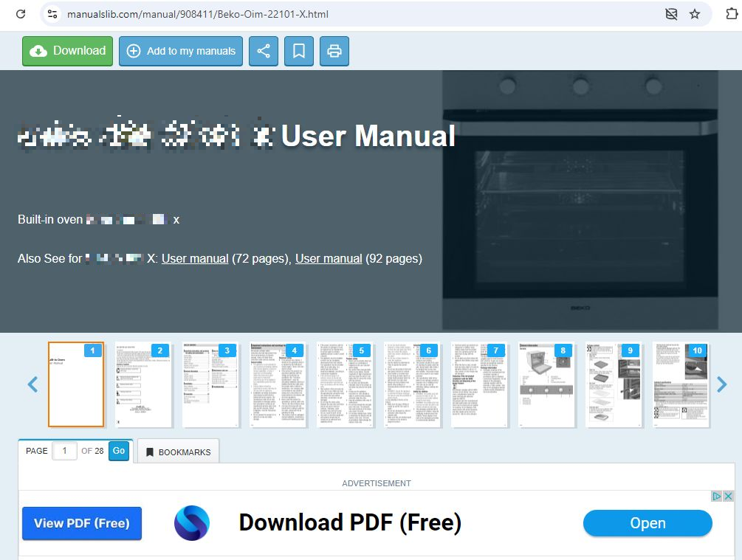Open the AdChoices info icon
The height and width of the screenshot is (560, 742).
point(716,497)
